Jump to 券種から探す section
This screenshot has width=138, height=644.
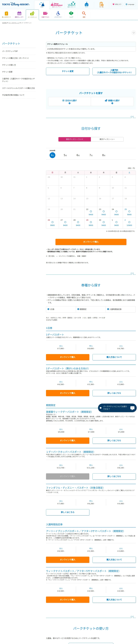pyautogui.click(x=112, y=102)
